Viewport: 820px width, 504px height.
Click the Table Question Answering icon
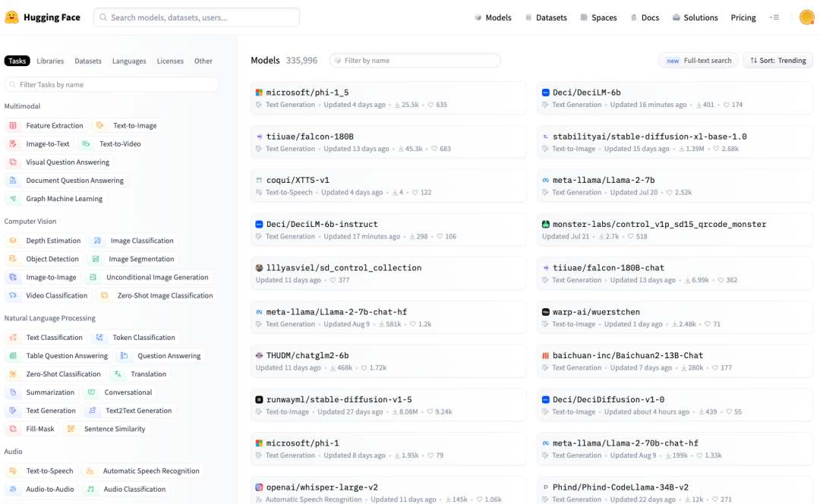click(x=13, y=355)
